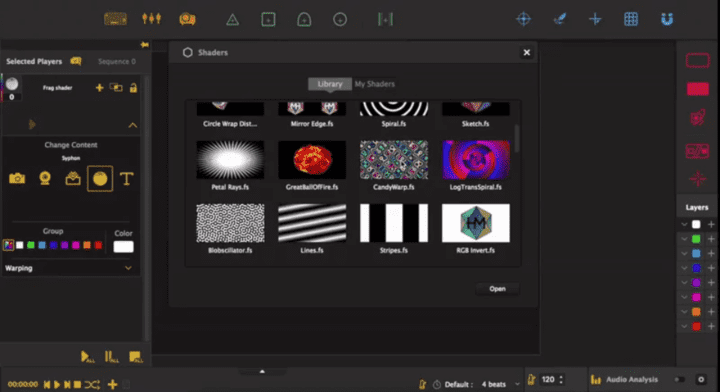This screenshot has height=392, width=720.
Task: Select the Sequence 0 tab
Action: coord(117,62)
